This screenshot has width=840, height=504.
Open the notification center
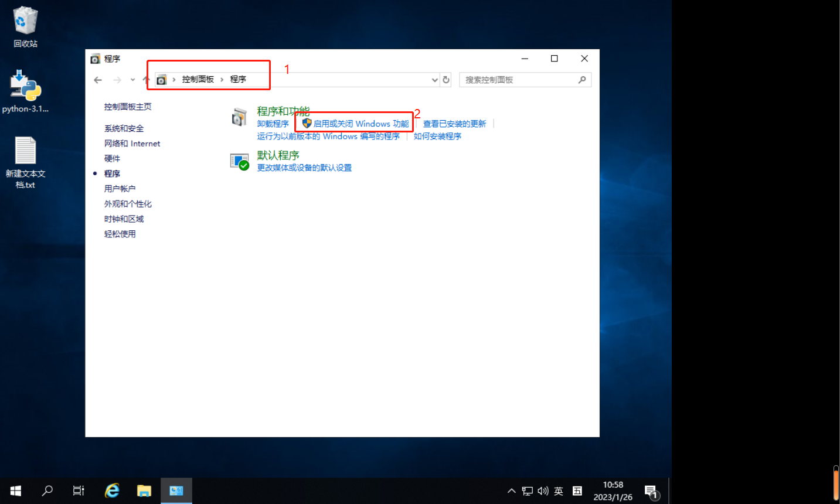click(652, 491)
